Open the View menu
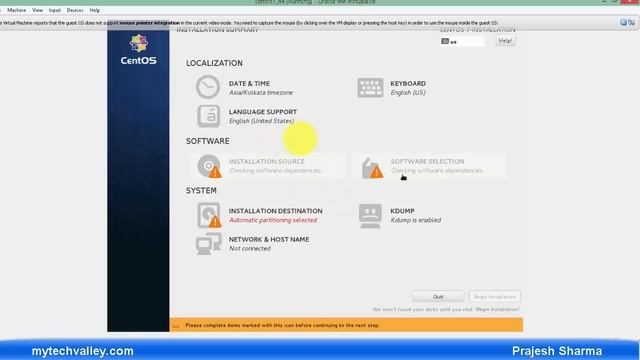 click(37, 10)
